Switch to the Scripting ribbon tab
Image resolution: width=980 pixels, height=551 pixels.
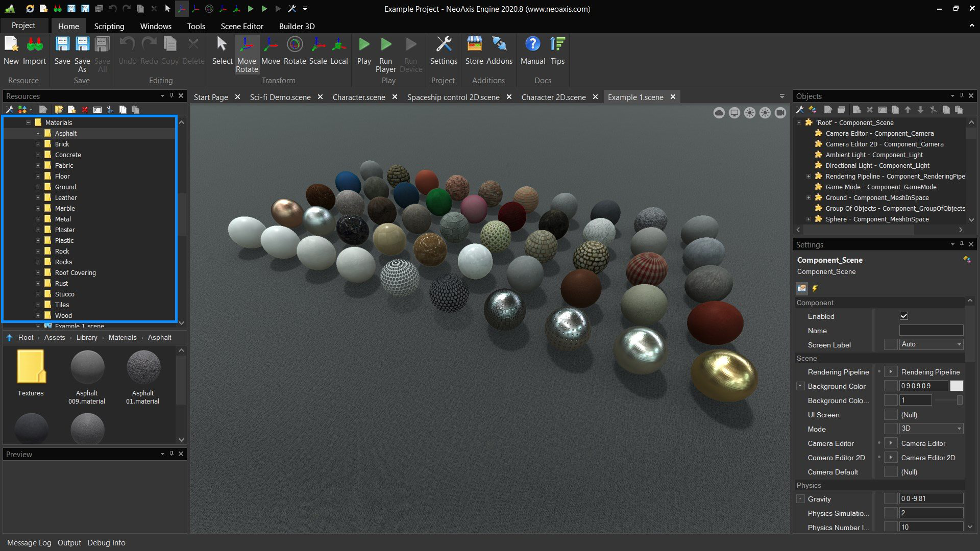[109, 26]
